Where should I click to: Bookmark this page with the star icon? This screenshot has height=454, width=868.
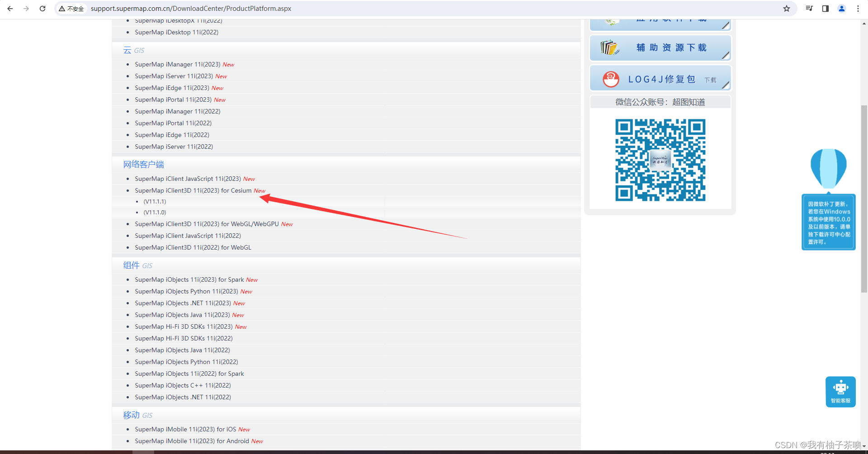[x=787, y=9]
